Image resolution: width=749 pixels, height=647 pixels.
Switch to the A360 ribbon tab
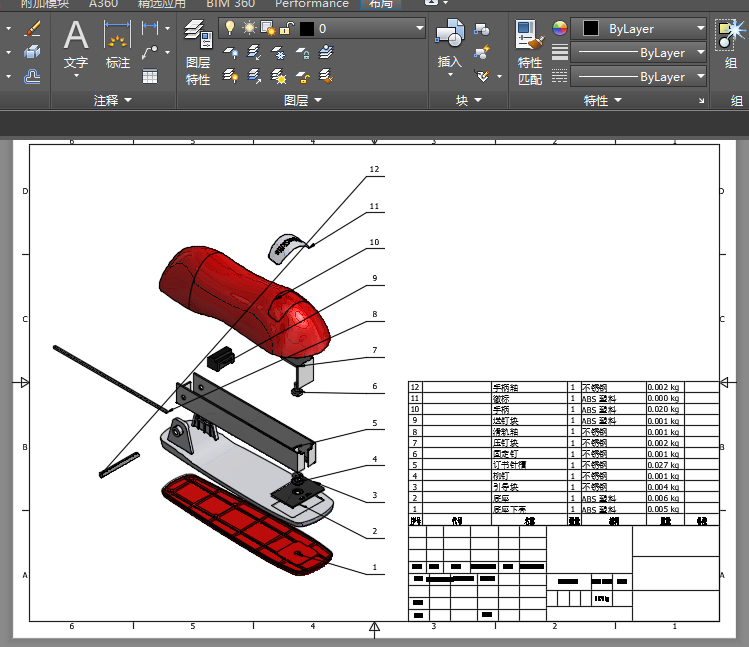click(103, 4)
